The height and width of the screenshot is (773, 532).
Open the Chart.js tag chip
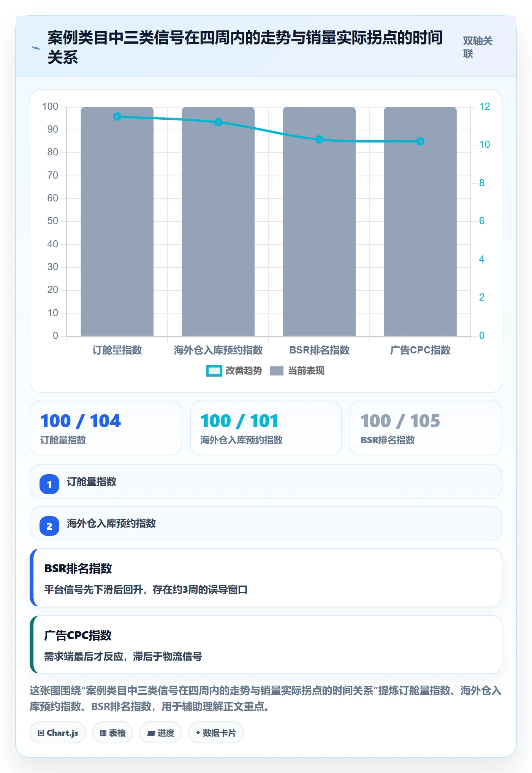[58, 733]
